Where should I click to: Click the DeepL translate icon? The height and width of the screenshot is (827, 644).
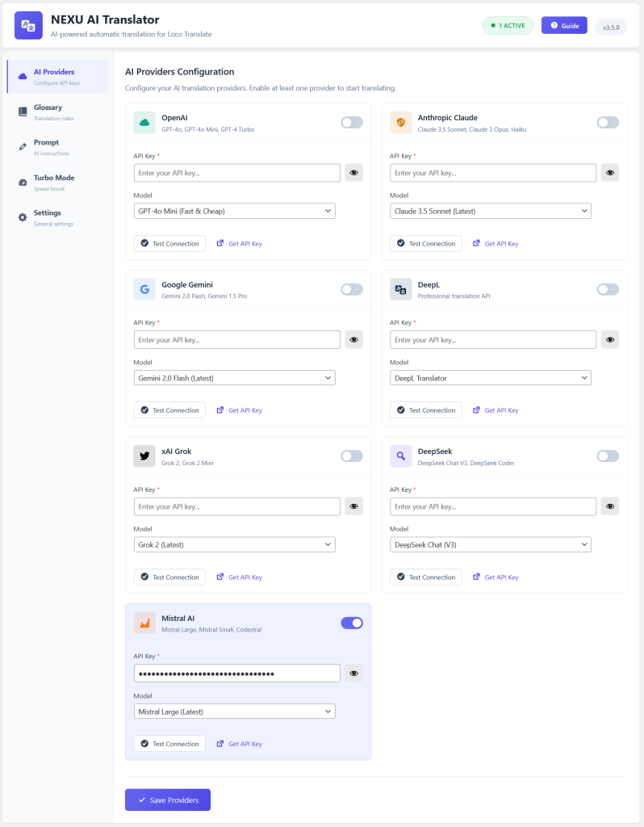400,289
